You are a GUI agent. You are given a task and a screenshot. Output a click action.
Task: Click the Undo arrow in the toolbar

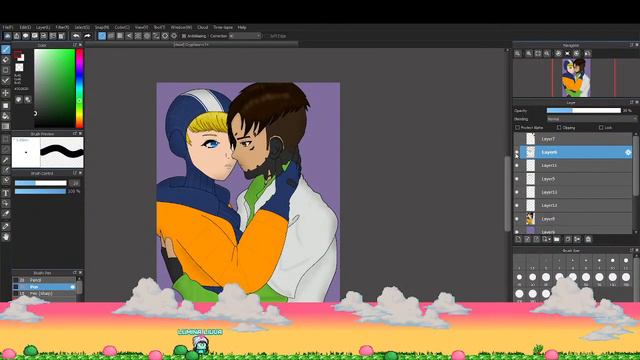pyautogui.click(x=76, y=36)
